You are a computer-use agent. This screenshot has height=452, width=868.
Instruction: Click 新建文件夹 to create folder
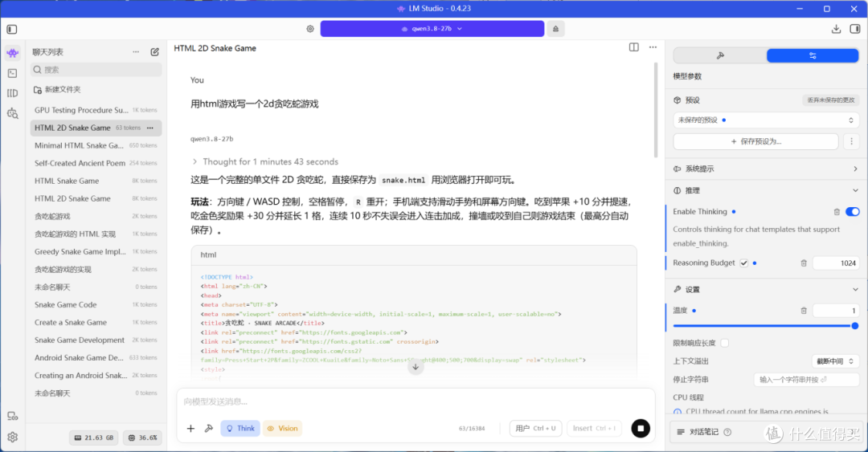coord(57,90)
